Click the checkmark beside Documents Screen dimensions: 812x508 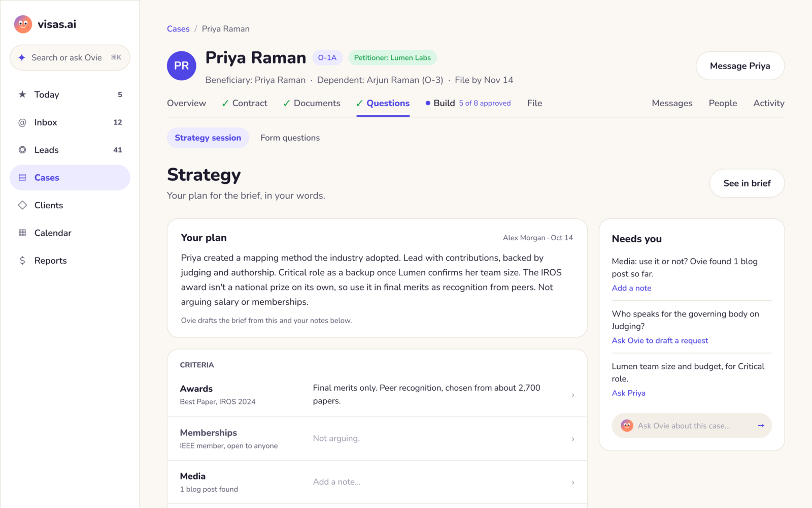[x=287, y=104]
